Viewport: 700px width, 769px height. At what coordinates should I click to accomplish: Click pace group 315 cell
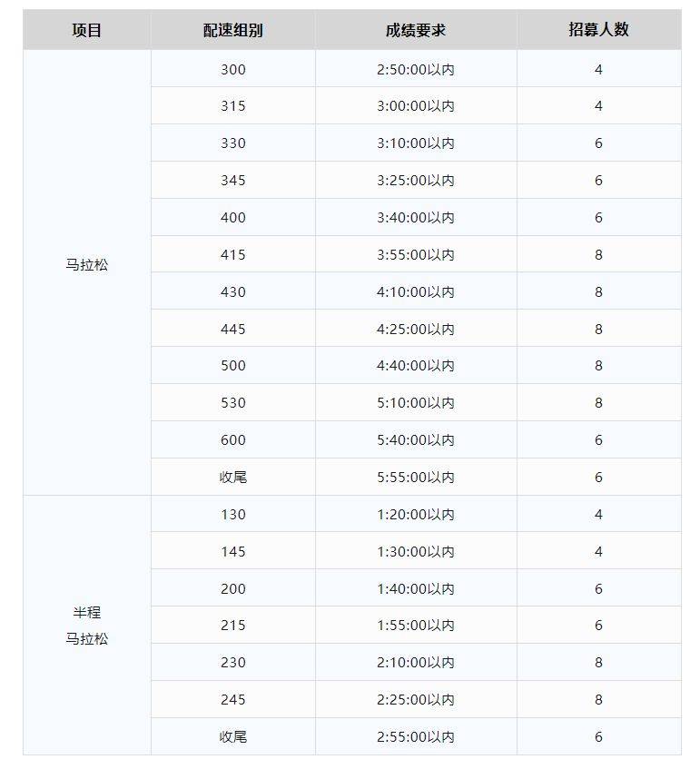(232, 106)
